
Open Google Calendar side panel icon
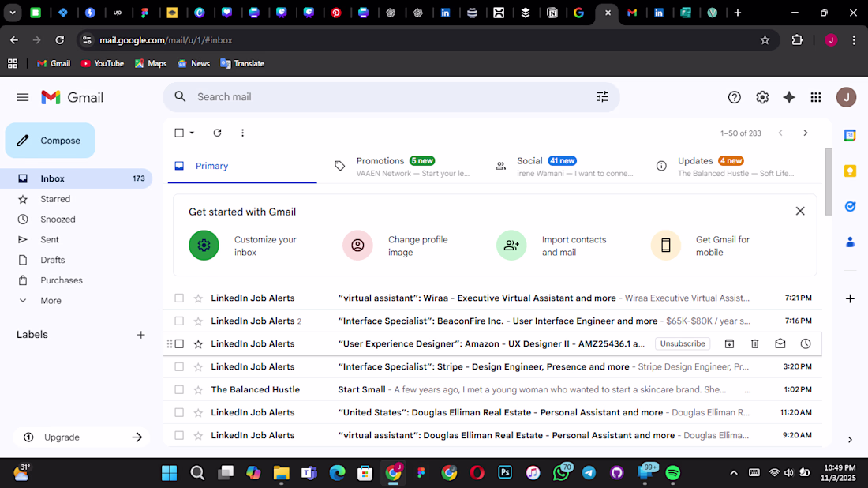tap(850, 135)
